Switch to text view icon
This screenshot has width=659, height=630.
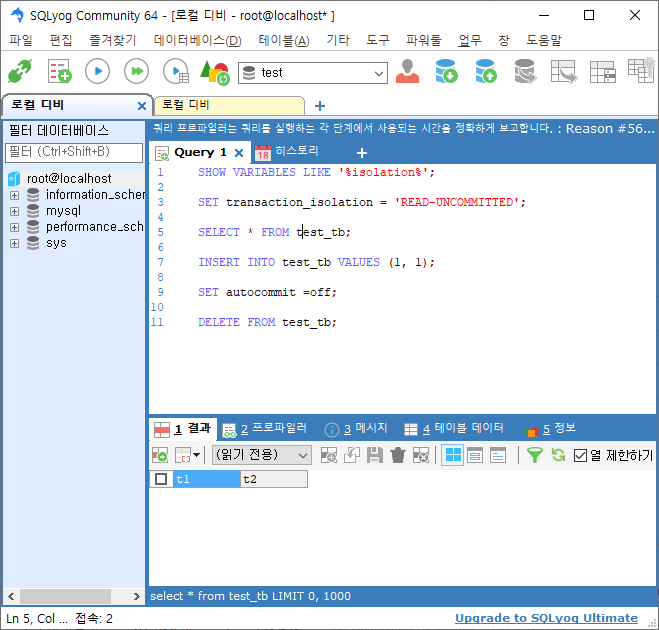(x=498, y=455)
